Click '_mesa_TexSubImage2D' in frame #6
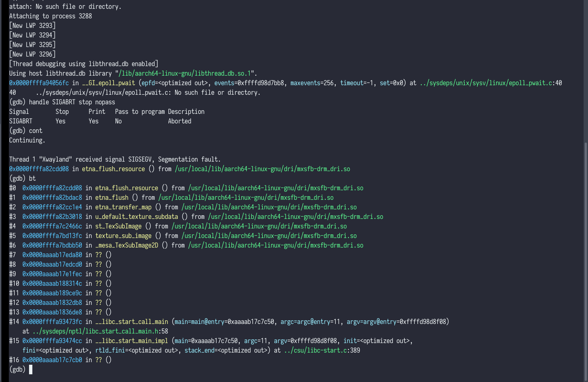 126,245
